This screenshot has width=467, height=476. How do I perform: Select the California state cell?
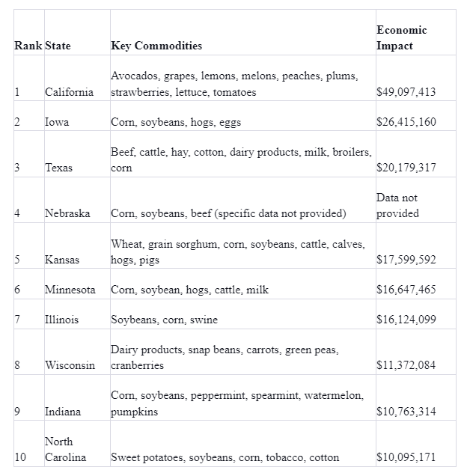point(77,78)
